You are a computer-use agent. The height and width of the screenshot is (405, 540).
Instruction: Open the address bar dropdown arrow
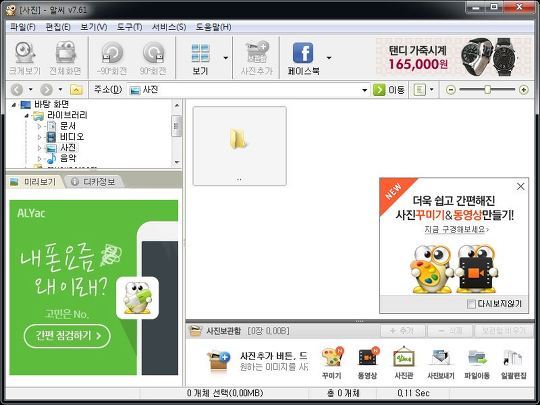point(365,90)
